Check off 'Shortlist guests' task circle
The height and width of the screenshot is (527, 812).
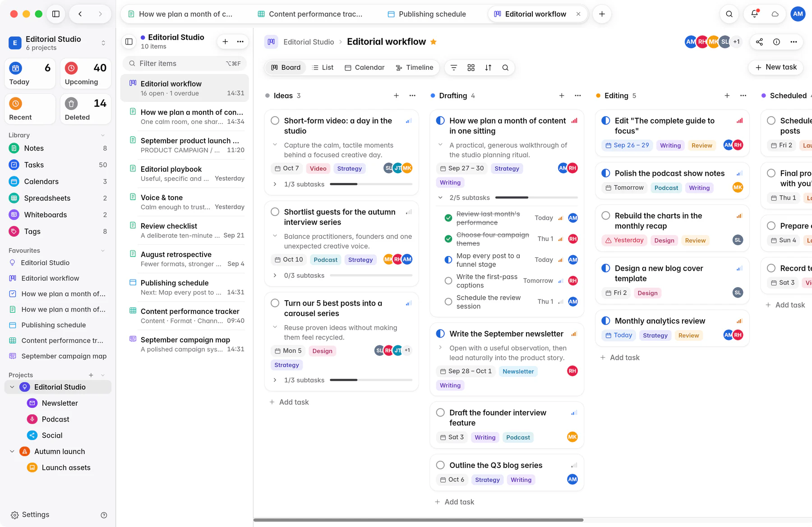point(275,212)
